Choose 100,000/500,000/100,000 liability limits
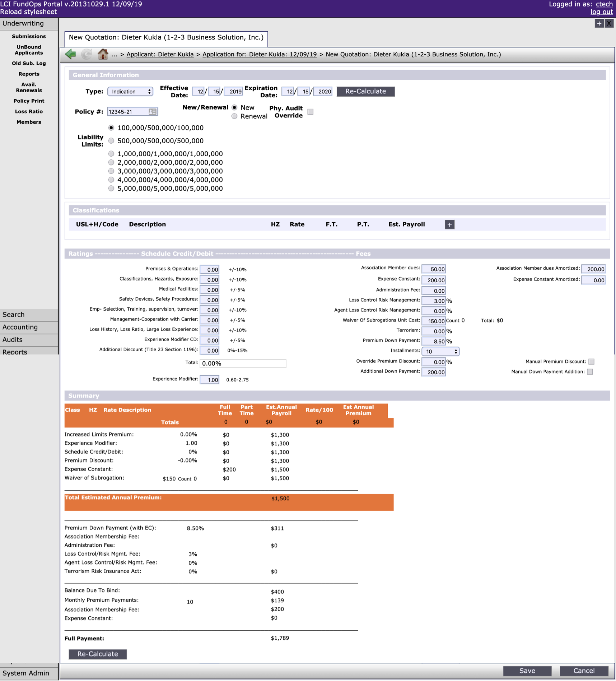616x681 pixels. point(111,128)
